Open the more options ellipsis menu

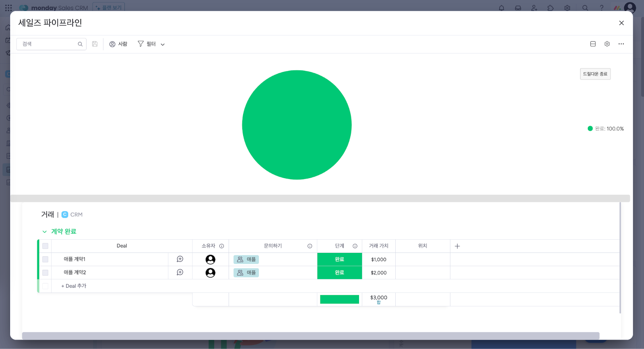[621, 44]
